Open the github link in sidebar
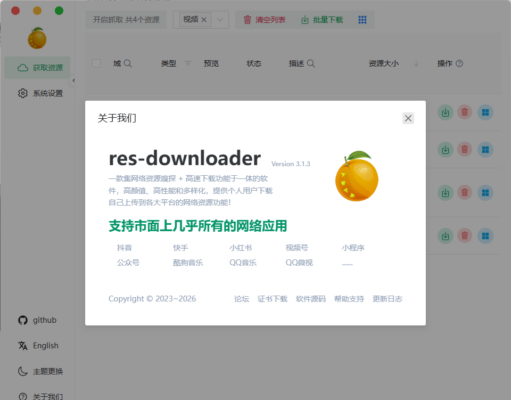This screenshot has height=400, width=511. pyautogui.click(x=37, y=320)
